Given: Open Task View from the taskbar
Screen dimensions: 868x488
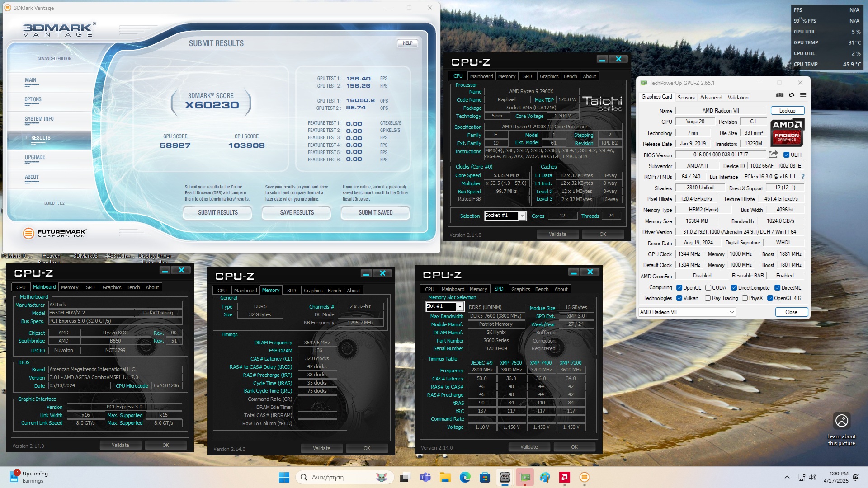Looking at the screenshot, I should [405, 477].
